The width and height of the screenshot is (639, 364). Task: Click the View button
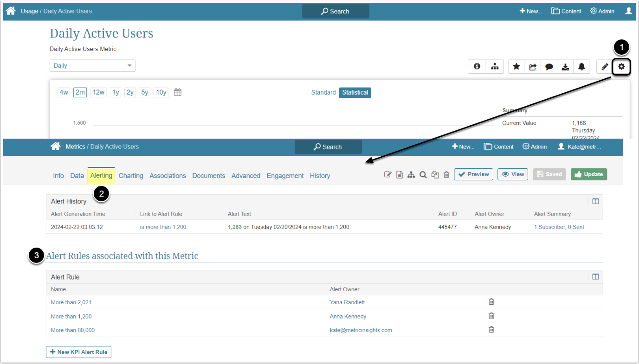(513, 174)
